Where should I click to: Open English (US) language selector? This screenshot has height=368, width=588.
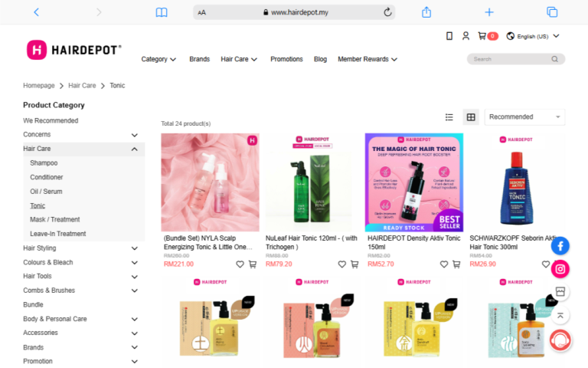tap(533, 36)
